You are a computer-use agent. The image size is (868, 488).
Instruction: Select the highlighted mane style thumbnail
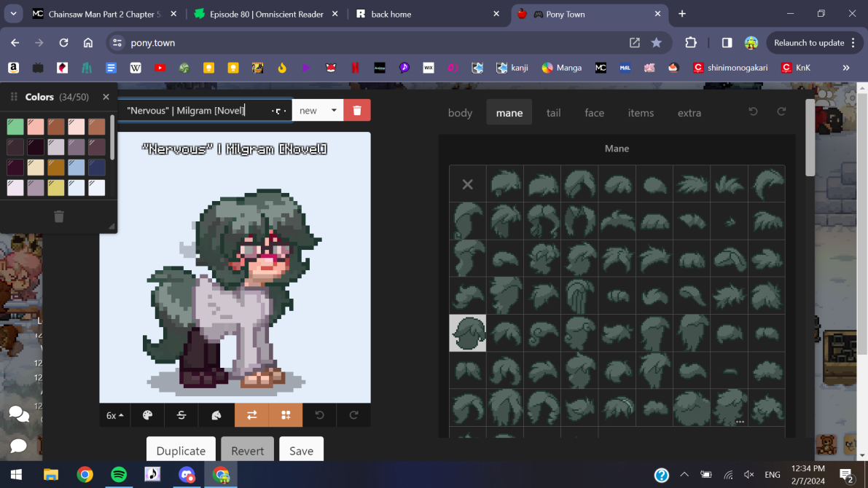(468, 333)
